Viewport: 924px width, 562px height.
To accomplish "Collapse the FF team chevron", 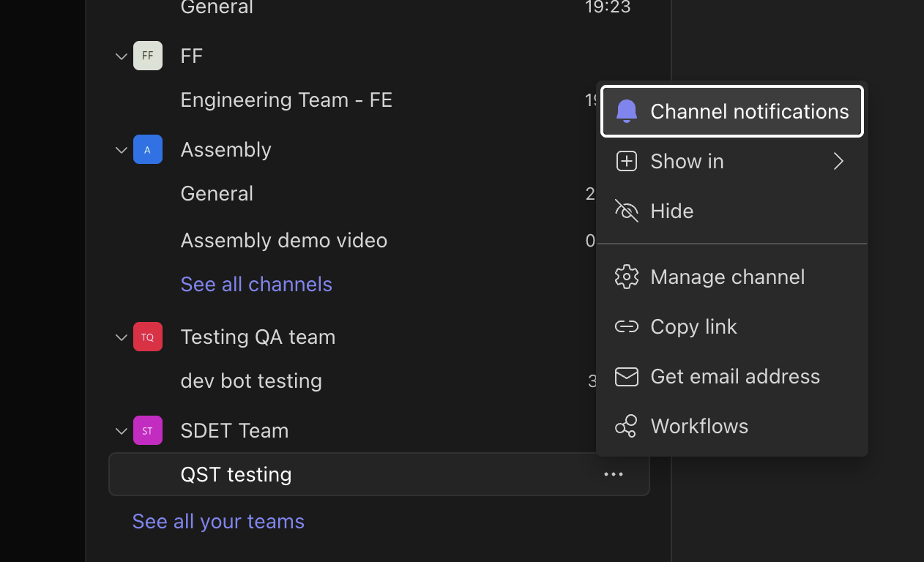I will point(122,56).
